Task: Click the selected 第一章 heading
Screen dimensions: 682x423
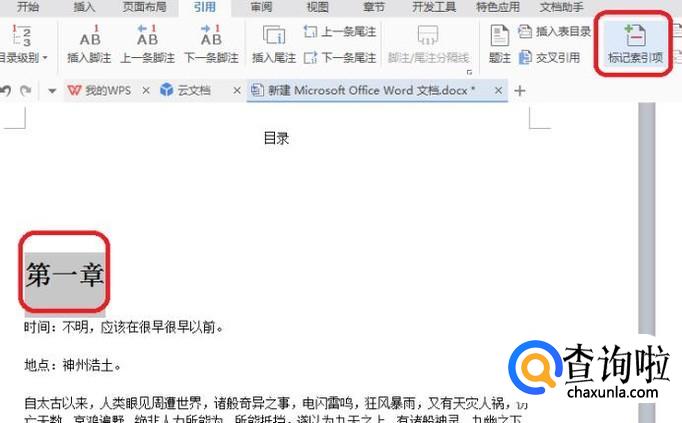Action: pos(65,275)
